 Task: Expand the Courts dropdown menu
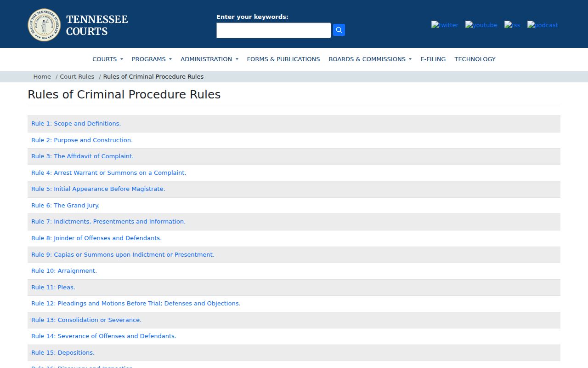click(107, 59)
